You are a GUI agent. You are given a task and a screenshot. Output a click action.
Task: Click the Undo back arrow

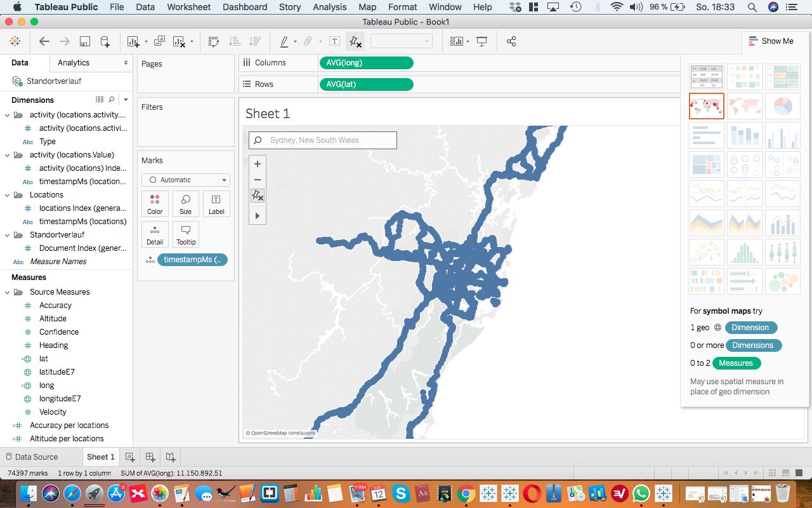pos(44,41)
